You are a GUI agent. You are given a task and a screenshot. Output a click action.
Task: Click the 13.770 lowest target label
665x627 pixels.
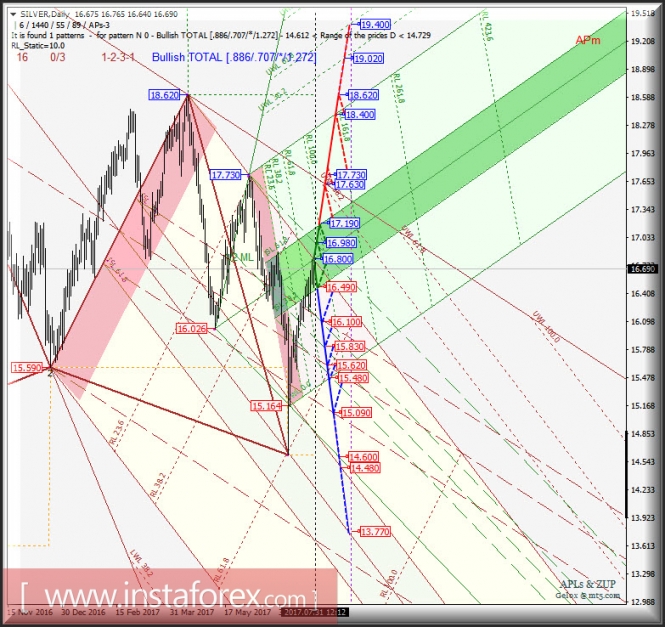(374, 532)
